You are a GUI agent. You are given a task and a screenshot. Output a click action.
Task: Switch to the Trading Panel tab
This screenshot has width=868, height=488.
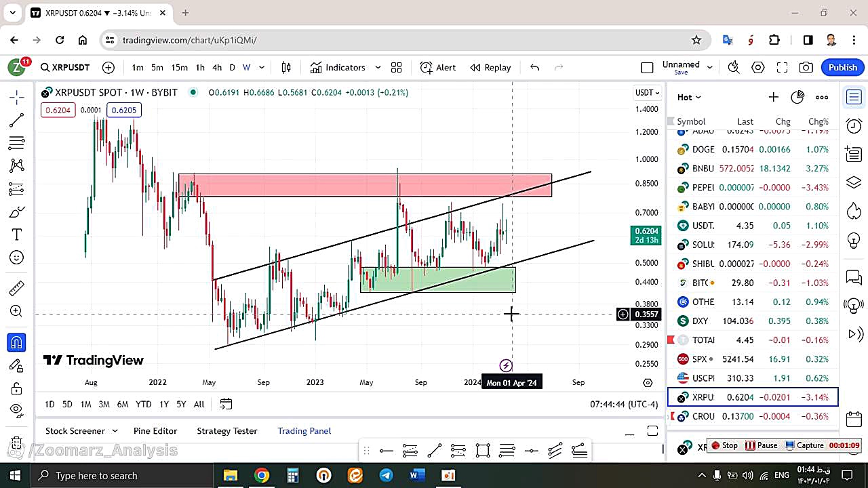304,431
